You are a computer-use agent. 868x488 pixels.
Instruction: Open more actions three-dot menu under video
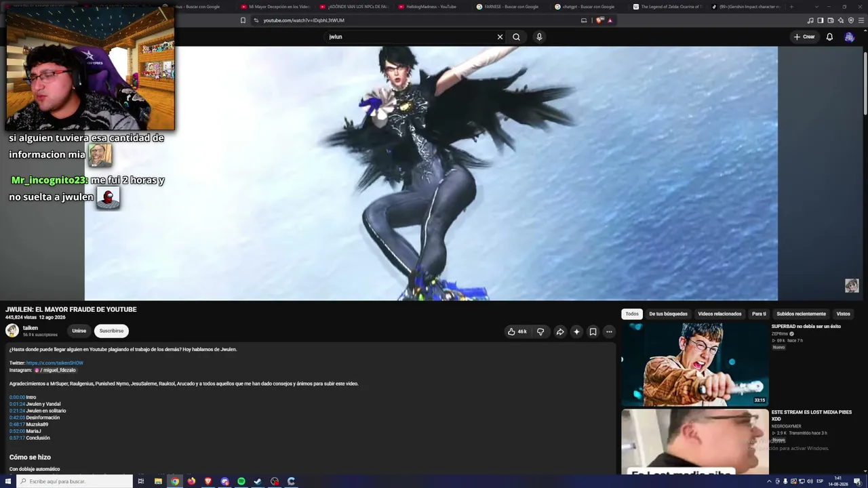tap(609, 331)
